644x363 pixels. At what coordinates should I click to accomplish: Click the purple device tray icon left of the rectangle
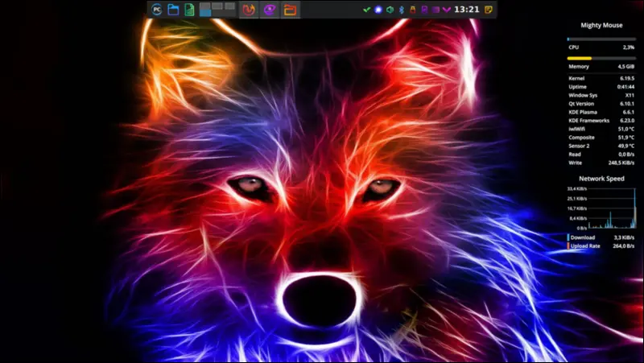pyautogui.click(x=425, y=10)
